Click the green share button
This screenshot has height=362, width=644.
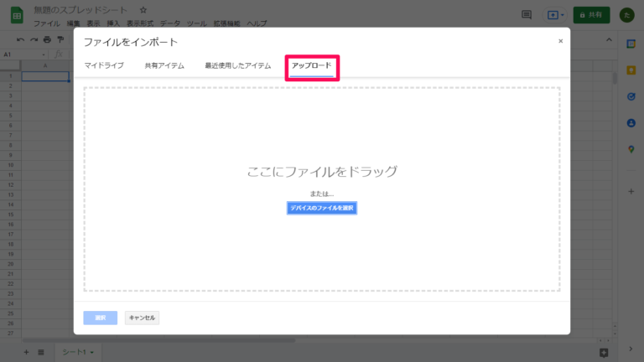[591, 15]
